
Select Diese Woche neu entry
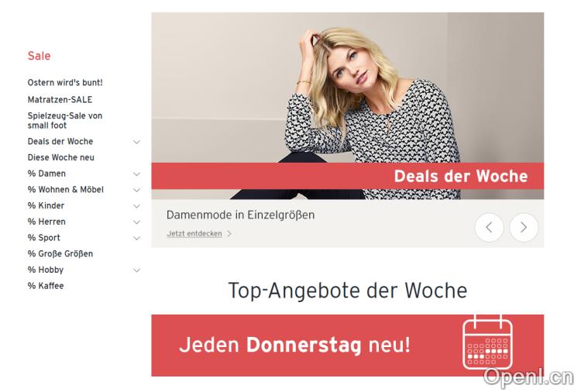[61, 157]
